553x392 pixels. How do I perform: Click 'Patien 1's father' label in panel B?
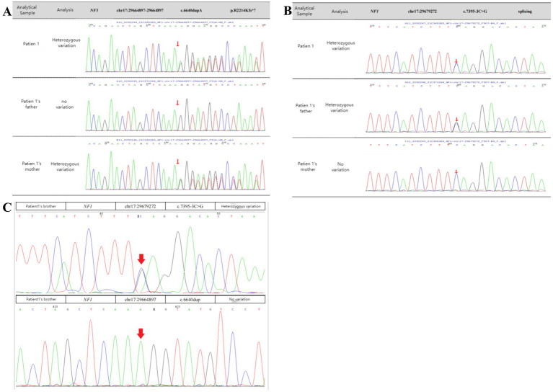306,108
